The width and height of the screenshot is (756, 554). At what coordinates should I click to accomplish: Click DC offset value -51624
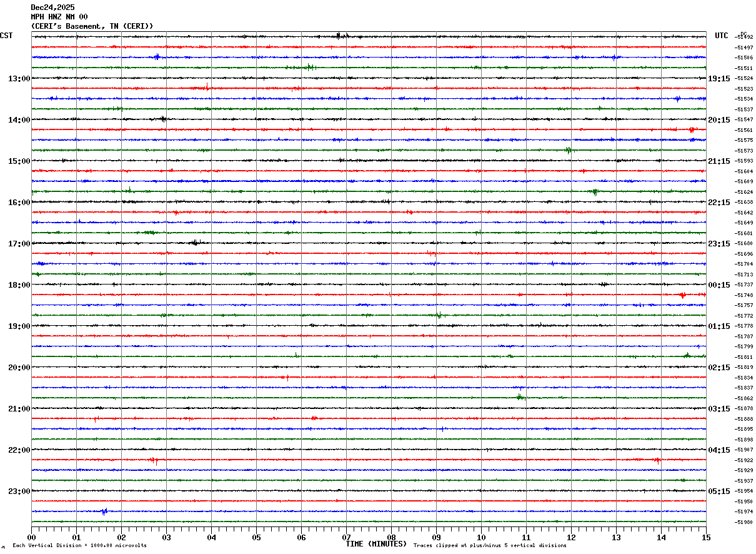point(744,192)
